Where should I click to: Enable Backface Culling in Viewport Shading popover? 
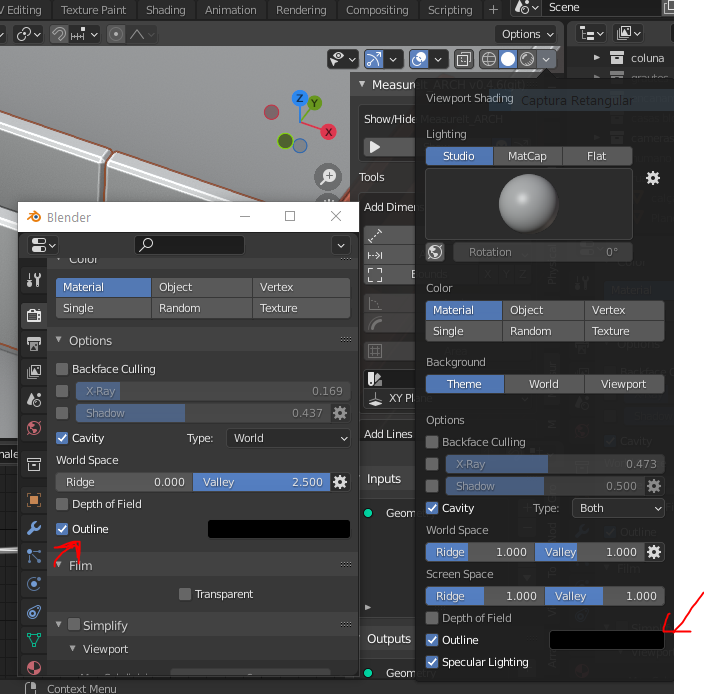click(x=432, y=442)
